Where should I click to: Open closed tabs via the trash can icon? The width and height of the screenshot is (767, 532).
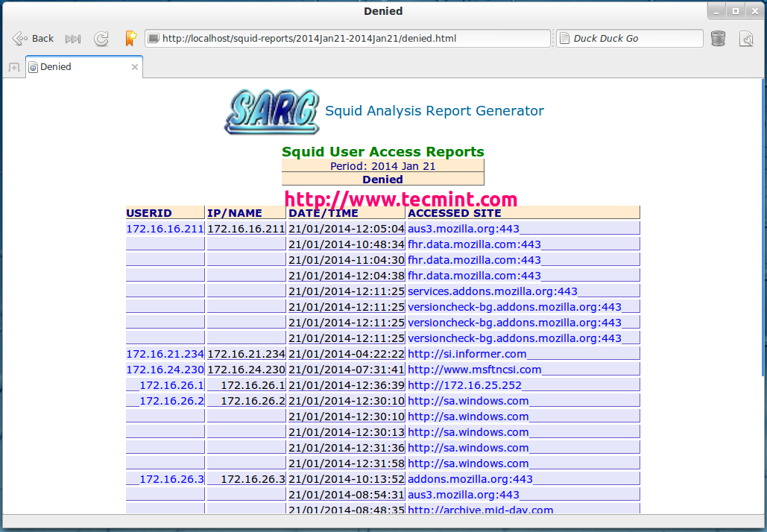[x=718, y=38]
